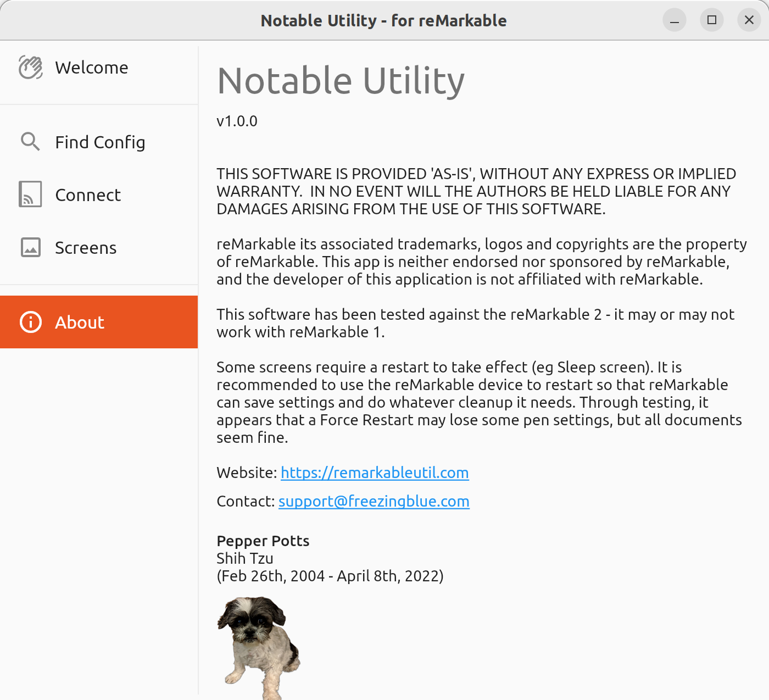Click the application title bar
The height and width of the screenshot is (700, 769).
click(x=384, y=20)
